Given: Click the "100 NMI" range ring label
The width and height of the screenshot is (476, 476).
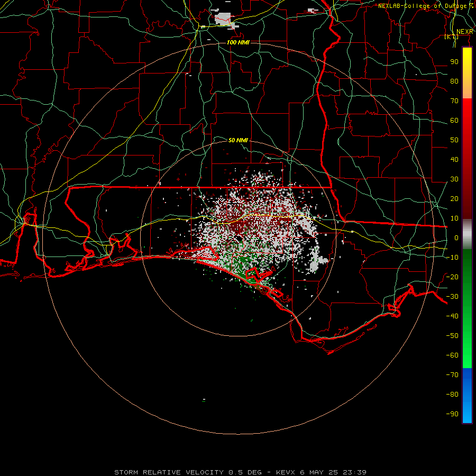Looking at the screenshot, I should point(238,42).
